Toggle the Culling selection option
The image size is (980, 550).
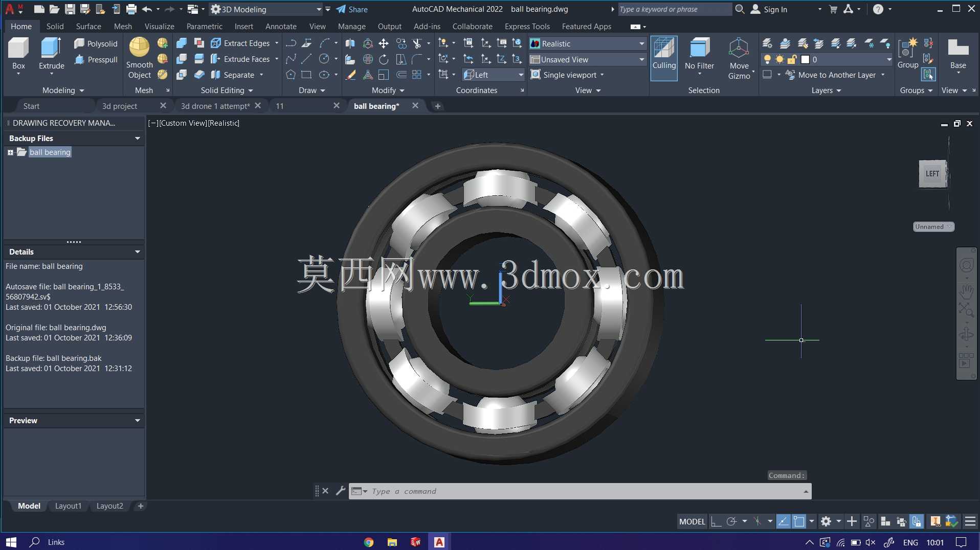pyautogui.click(x=664, y=58)
